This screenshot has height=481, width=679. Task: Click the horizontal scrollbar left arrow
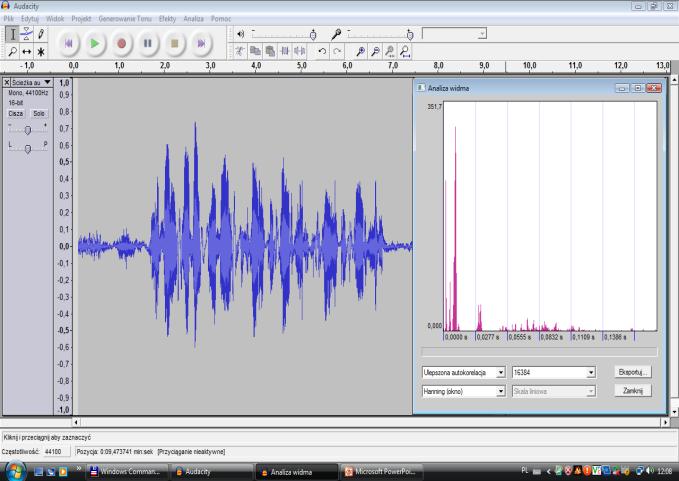76,422
